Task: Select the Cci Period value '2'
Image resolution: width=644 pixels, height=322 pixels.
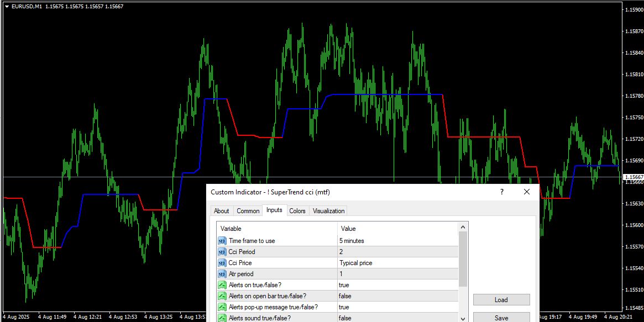Action: tap(398, 252)
